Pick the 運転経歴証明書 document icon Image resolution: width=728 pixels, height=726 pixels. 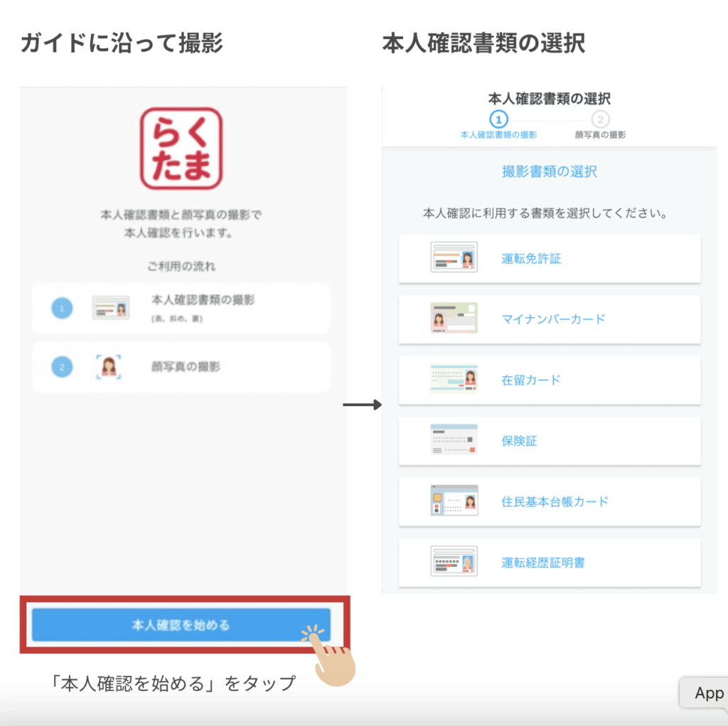454,562
